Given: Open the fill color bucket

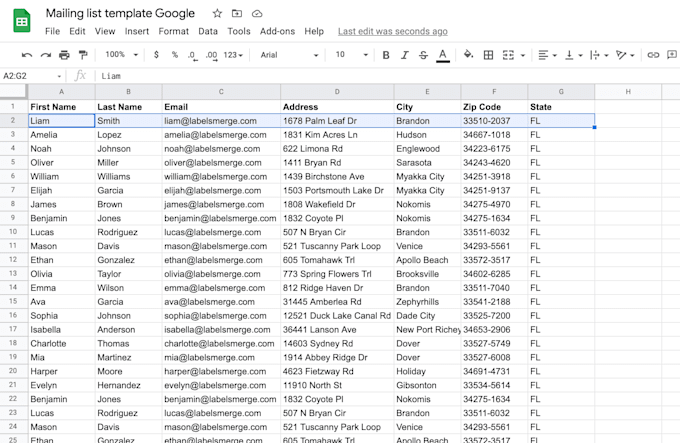Looking at the screenshot, I should tap(468, 55).
